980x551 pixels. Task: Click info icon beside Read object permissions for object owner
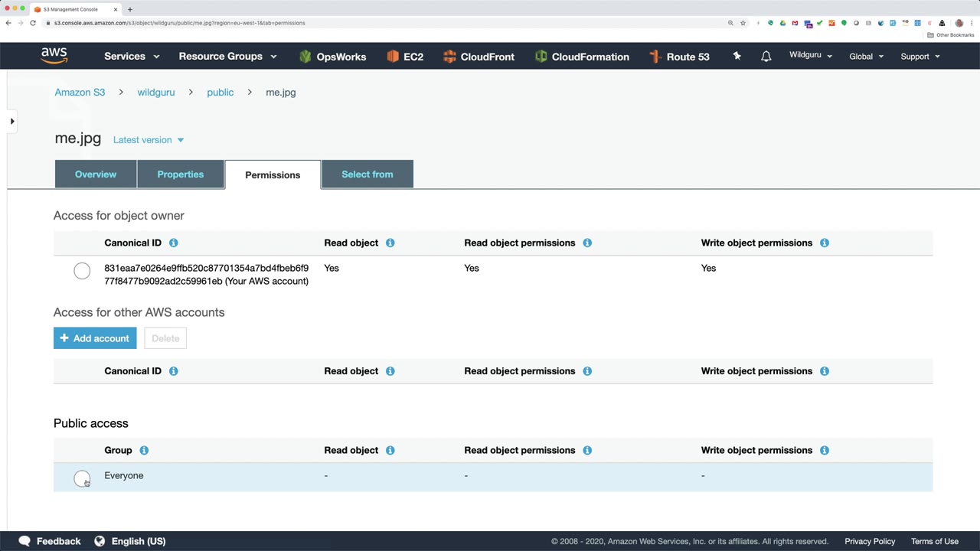pos(587,243)
